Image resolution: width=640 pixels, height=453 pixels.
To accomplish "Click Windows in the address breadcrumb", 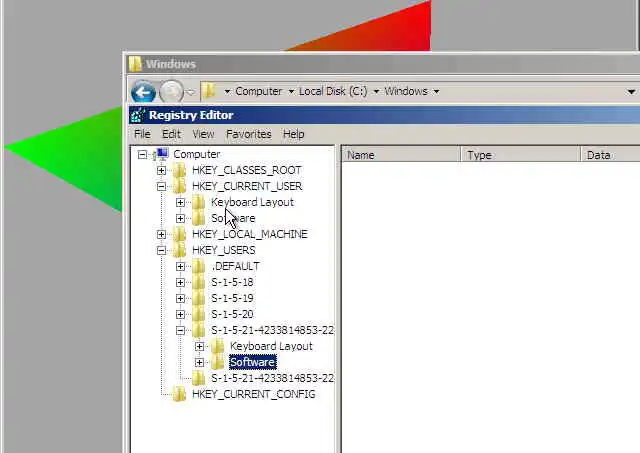I will pos(406,91).
